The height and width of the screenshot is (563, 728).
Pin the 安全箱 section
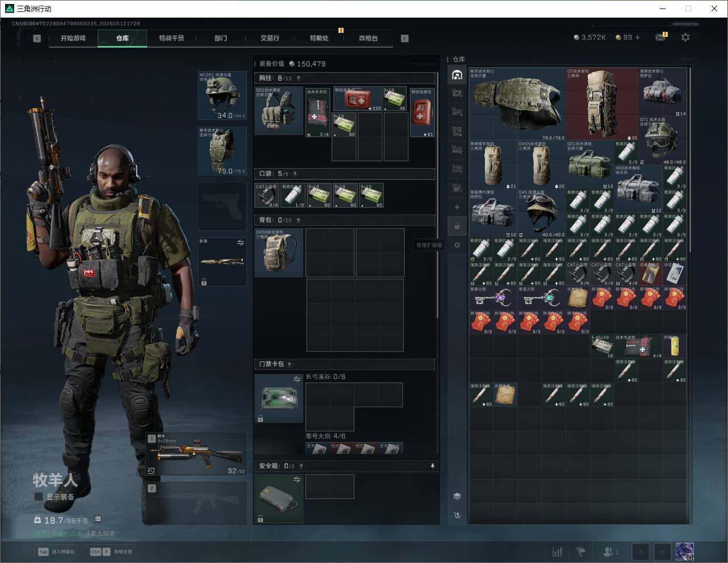(x=432, y=466)
